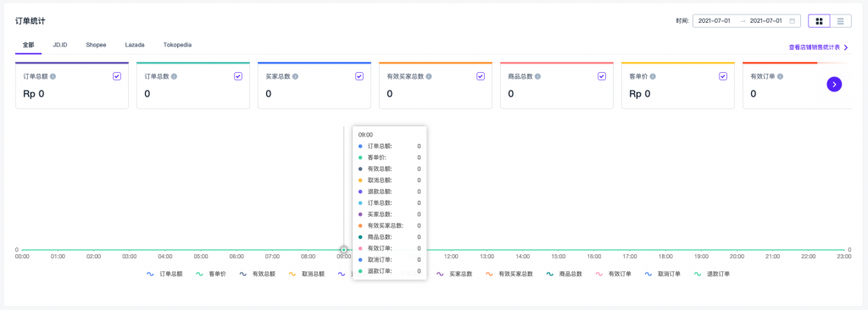This screenshot has width=868, height=310.
Task: Click the start date 2021-07-01 field
Action: [714, 21]
